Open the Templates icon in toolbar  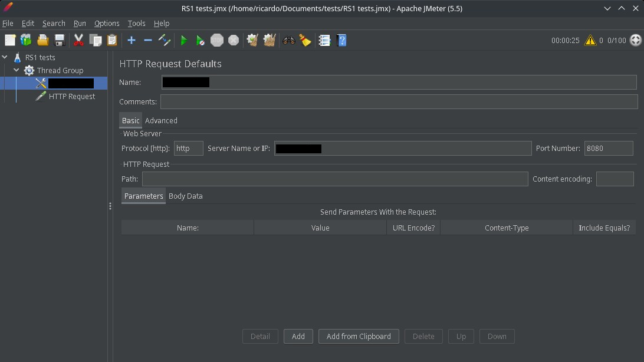tap(26, 40)
